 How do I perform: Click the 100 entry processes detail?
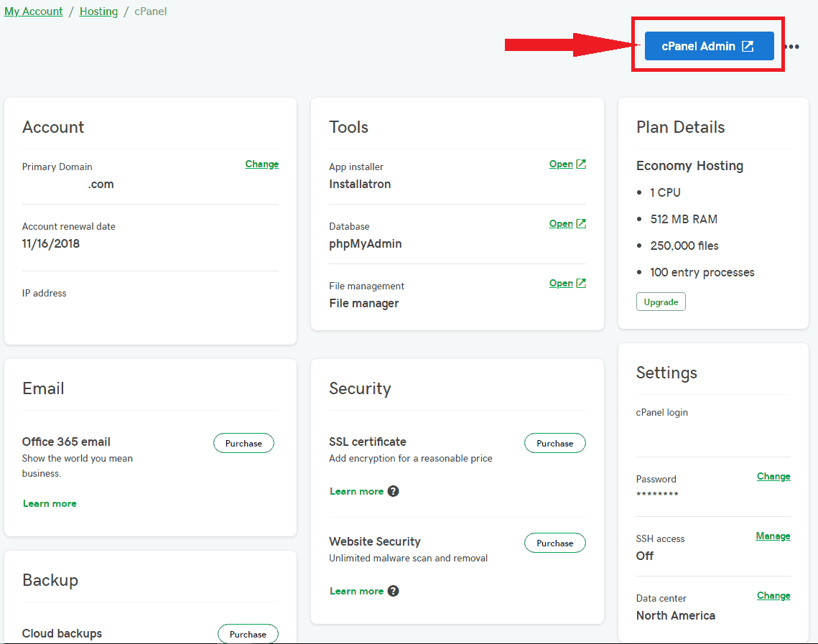click(x=702, y=272)
